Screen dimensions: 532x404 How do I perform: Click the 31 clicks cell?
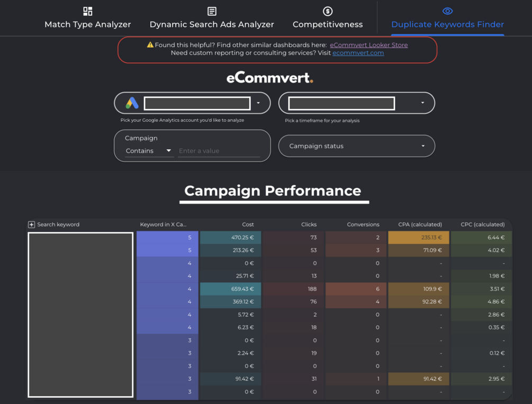click(293, 379)
